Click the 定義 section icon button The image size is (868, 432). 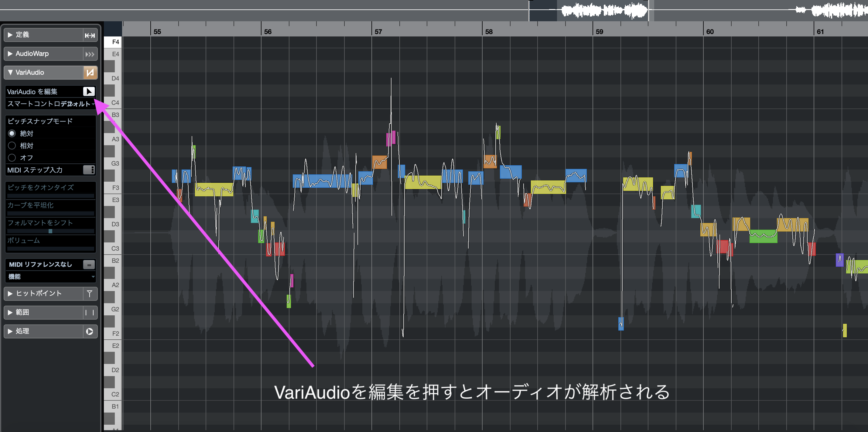point(90,35)
